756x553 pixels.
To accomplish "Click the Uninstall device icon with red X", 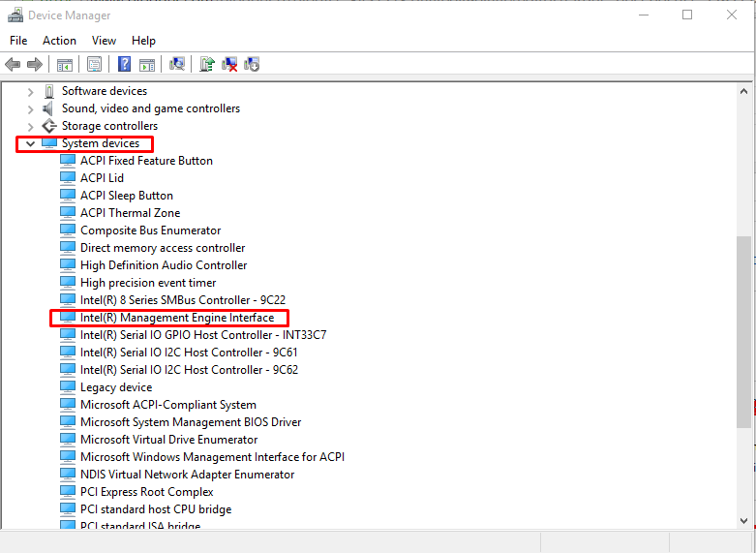I will [229, 64].
